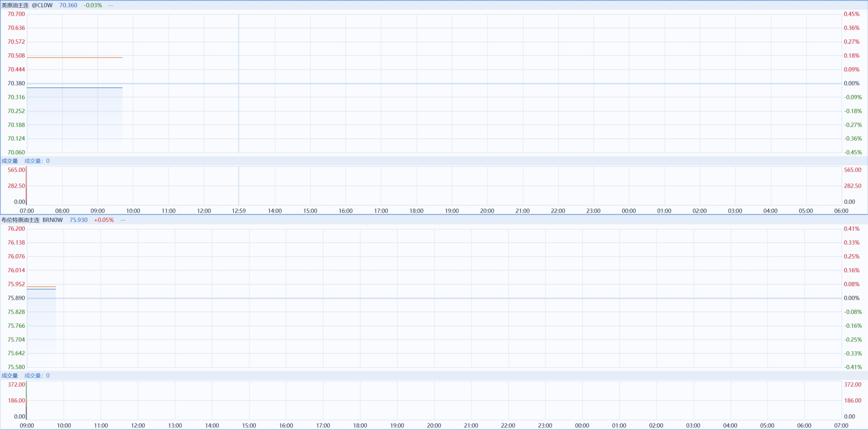Click the -0.41% lower percent label

coord(853,367)
